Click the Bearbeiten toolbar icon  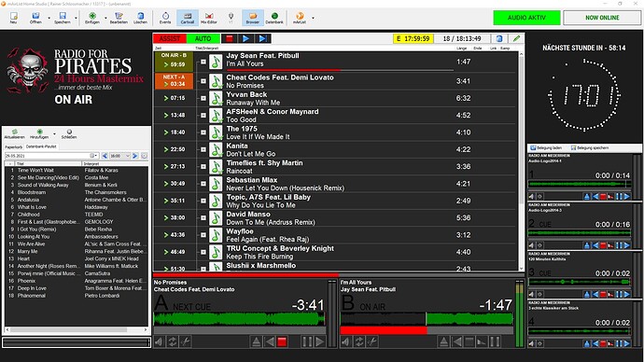coord(119,18)
